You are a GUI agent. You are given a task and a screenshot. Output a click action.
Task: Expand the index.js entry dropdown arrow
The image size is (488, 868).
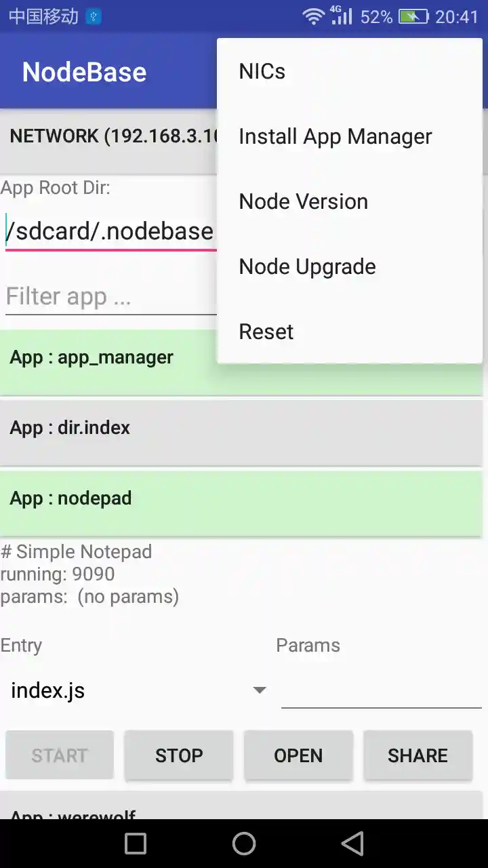[x=259, y=690]
